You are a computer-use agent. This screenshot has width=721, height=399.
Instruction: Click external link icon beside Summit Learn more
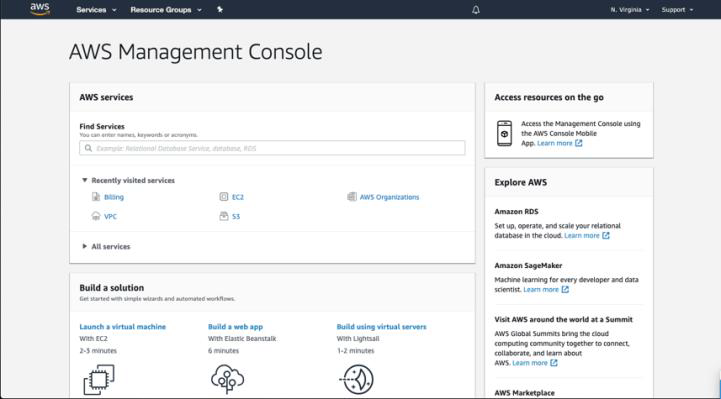(554, 363)
